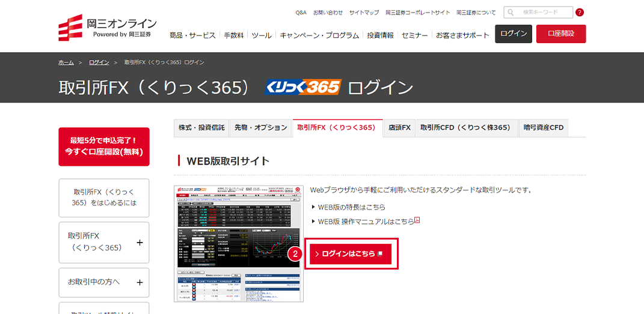Open the 手数料 menu
This screenshot has width=644, height=314.
tap(234, 35)
